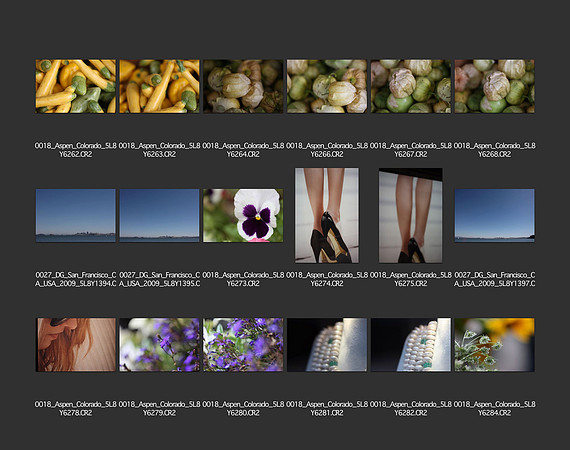Click the file name ending Y6278.CR2
Viewport: 570px width, 450px height.
[76, 408]
